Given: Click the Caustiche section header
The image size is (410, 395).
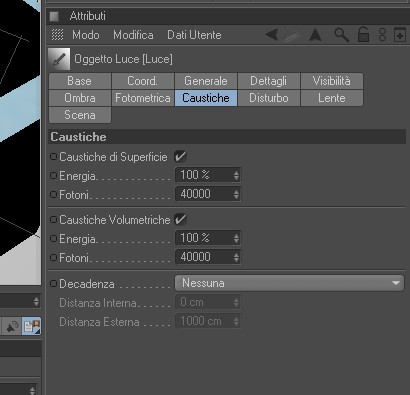Looking at the screenshot, I should [x=227, y=137].
